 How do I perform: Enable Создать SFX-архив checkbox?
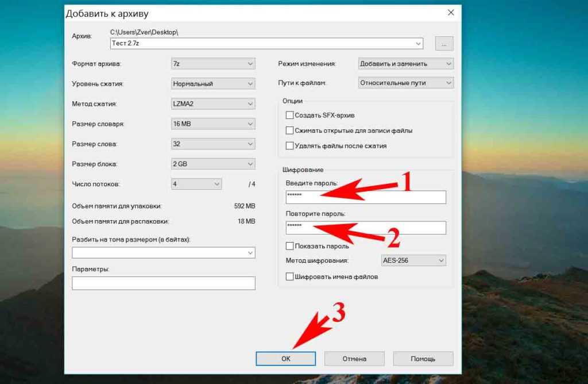[x=289, y=115]
